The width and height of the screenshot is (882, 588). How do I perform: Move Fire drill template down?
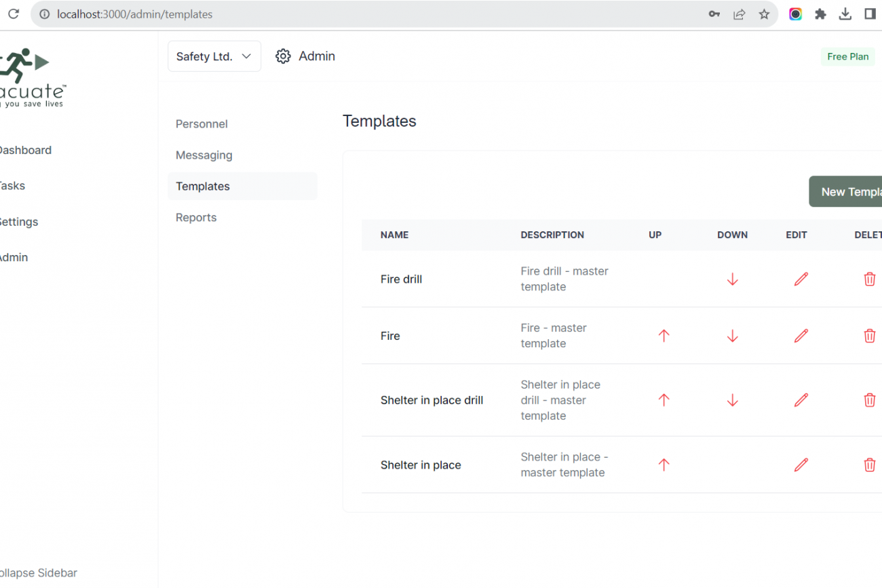pos(732,279)
